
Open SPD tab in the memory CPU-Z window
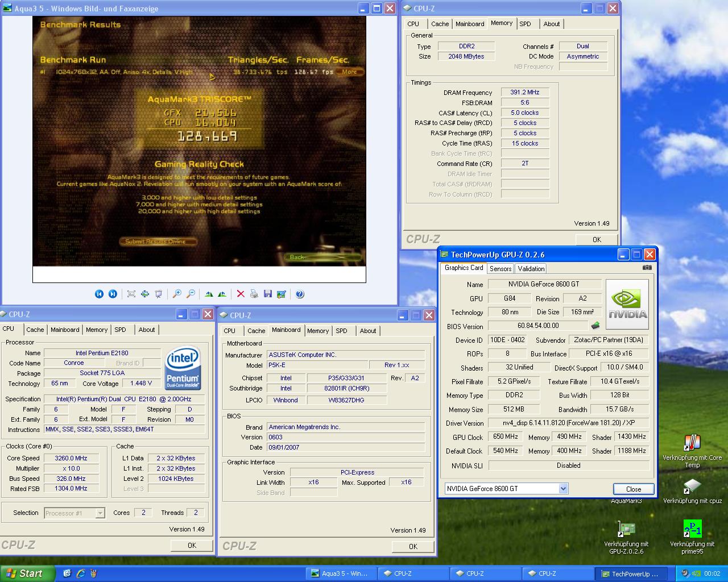coord(525,24)
